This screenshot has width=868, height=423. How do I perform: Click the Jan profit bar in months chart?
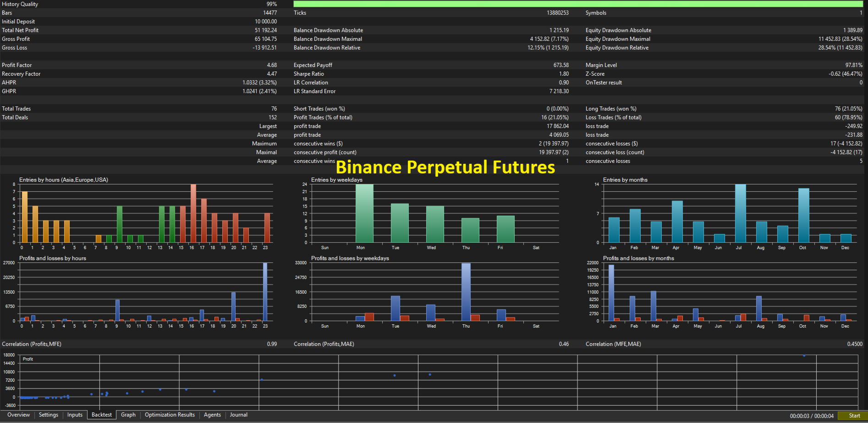coord(611,293)
